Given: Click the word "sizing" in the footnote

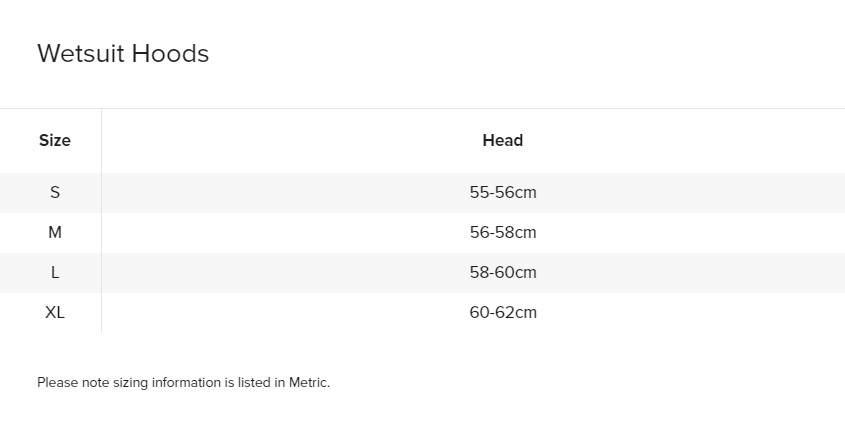Looking at the screenshot, I should pos(131,383).
